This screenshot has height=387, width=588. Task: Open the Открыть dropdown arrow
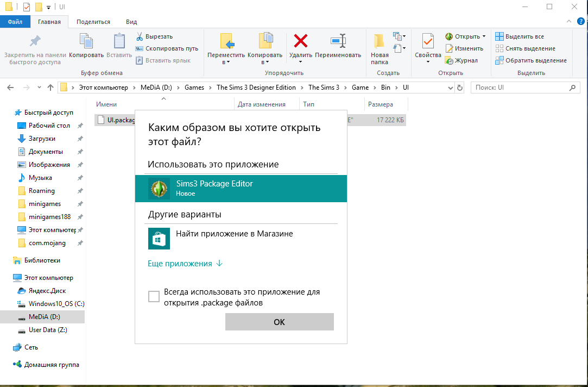coord(484,36)
